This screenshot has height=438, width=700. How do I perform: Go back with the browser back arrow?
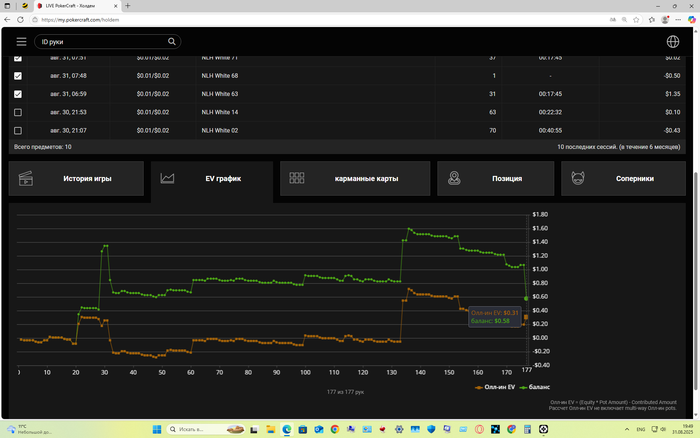7,20
